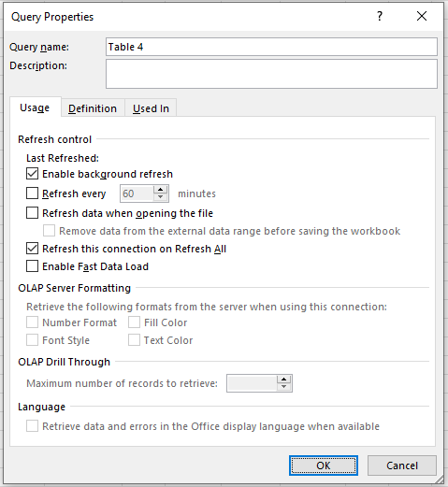Click the question mark help icon
448x487 pixels.
(380, 16)
